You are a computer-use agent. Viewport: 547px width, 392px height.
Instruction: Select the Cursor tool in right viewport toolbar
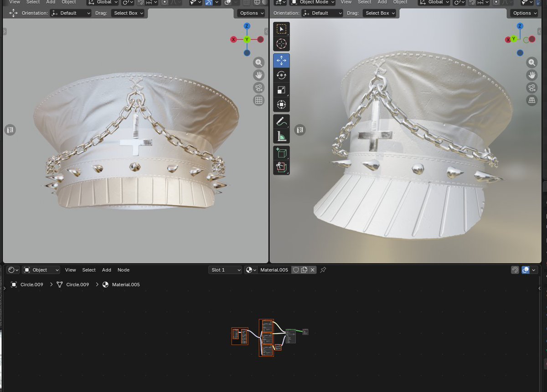coord(281,44)
